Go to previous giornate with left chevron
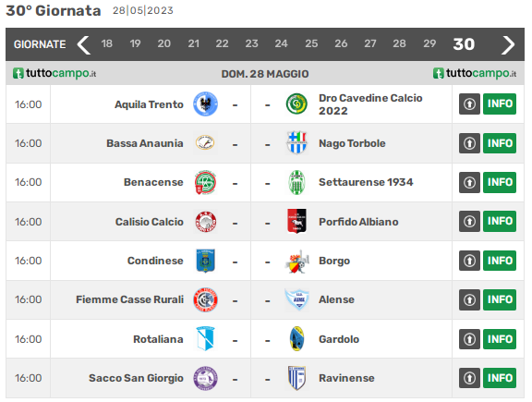The image size is (532, 402). pyautogui.click(x=83, y=44)
